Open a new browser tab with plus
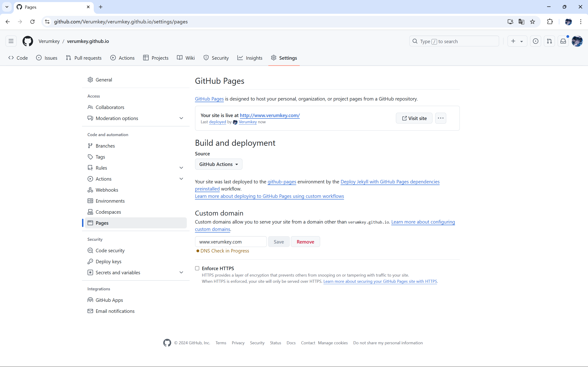This screenshot has height=367, width=588. coord(101,7)
